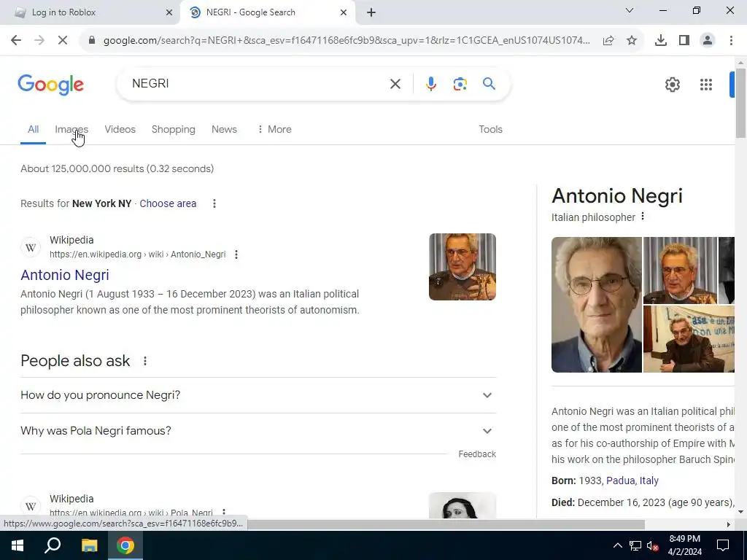Click the magnifier search button
This screenshot has width=747, height=560.
point(489,84)
